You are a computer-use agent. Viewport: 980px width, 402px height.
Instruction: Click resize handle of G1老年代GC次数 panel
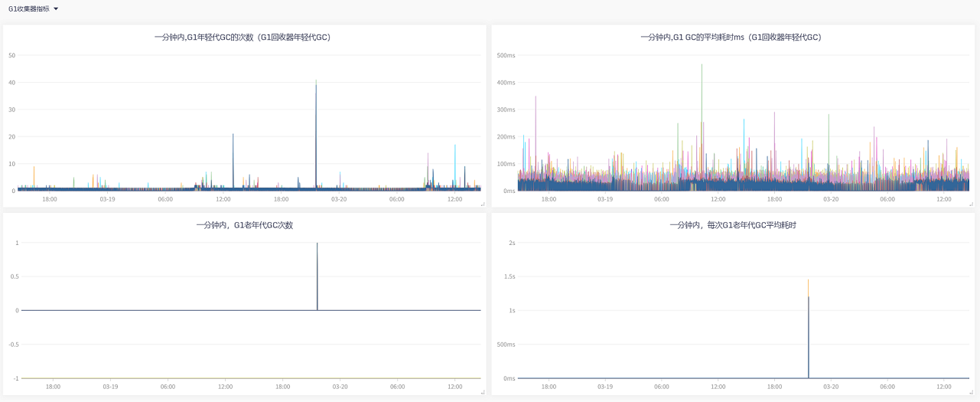click(x=482, y=391)
